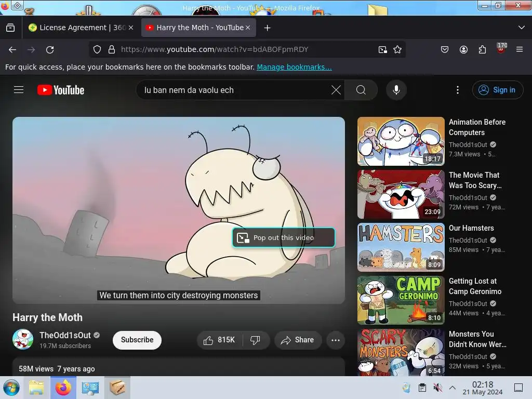
Task: Toggle picture-in-picture icon in address bar
Action: (383, 49)
